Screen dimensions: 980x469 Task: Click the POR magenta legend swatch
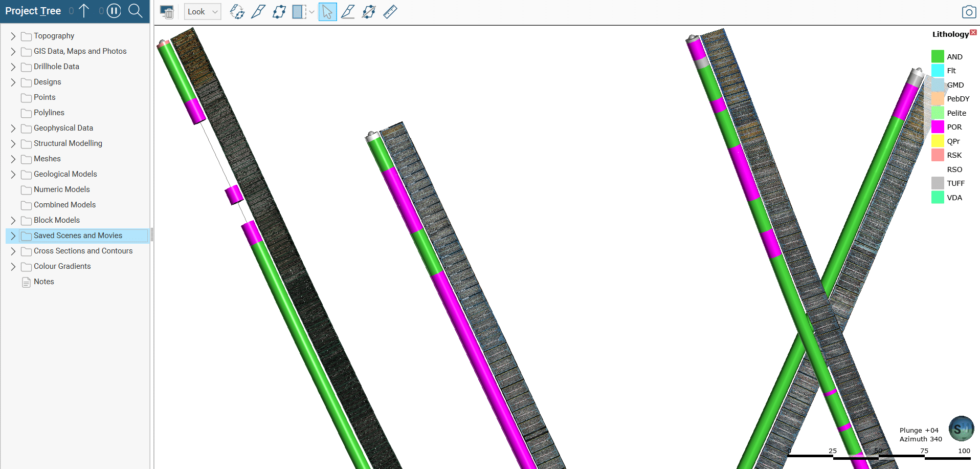(x=938, y=127)
